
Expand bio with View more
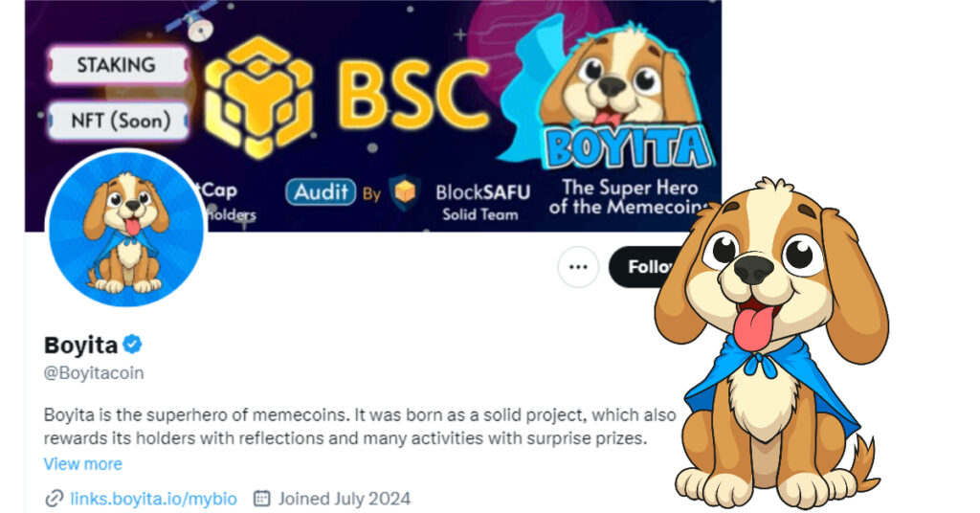point(82,463)
